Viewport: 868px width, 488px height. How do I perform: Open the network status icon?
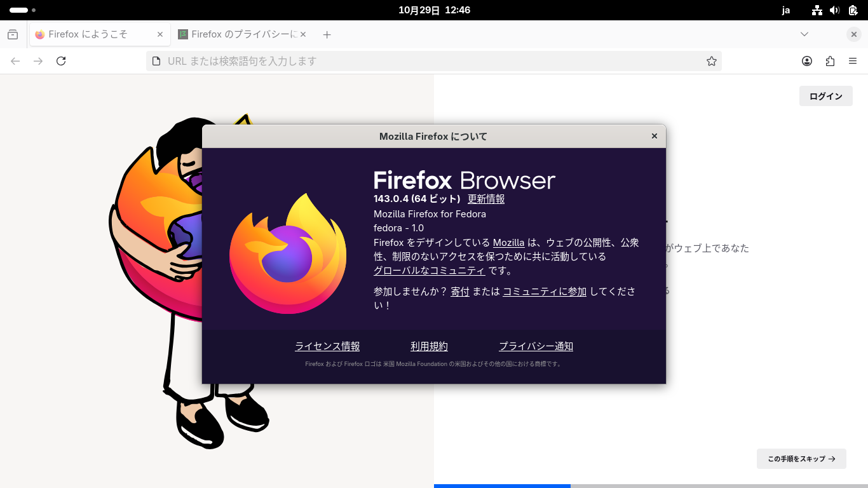tap(817, 10)
